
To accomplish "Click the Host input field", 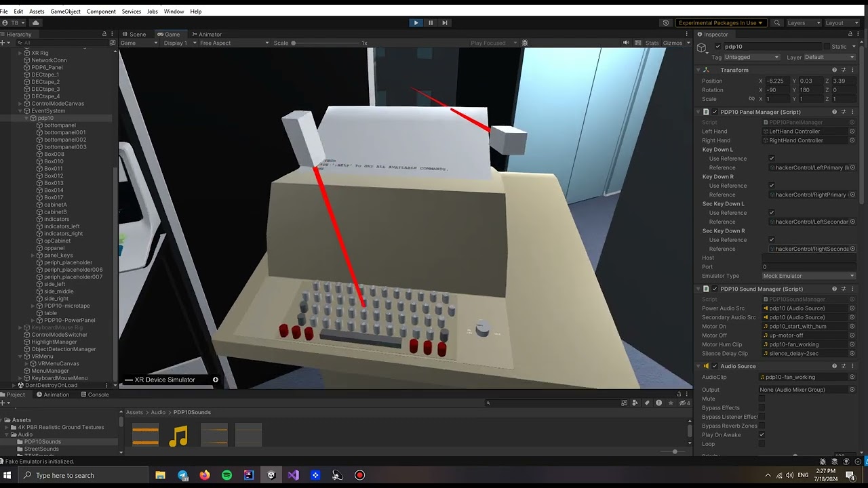I will [809, 258].
